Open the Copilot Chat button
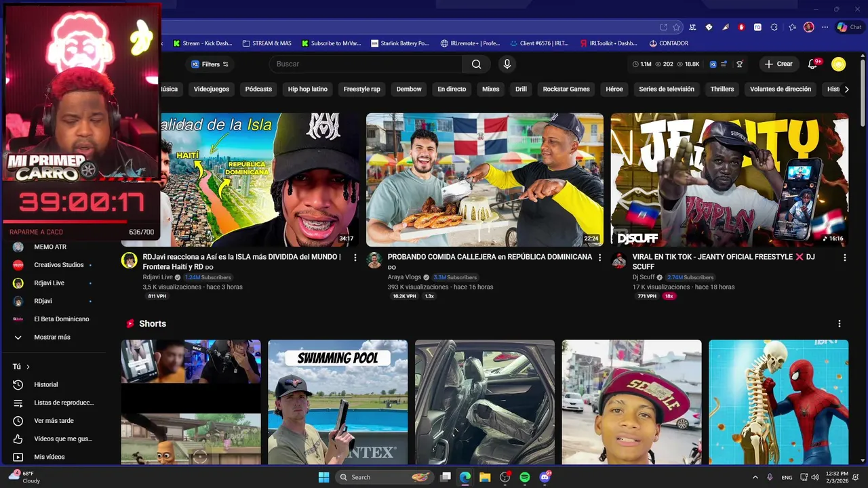 849,27
